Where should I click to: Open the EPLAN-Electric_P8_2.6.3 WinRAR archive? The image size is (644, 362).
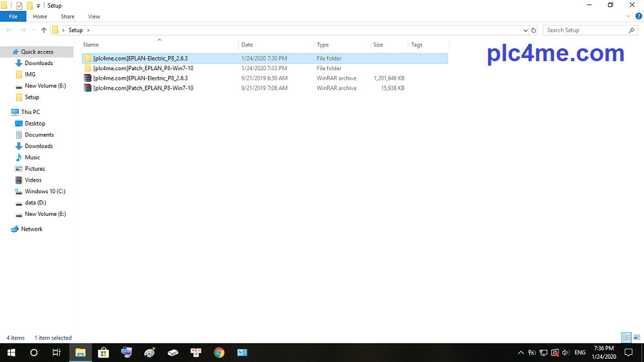coord(140,78)
